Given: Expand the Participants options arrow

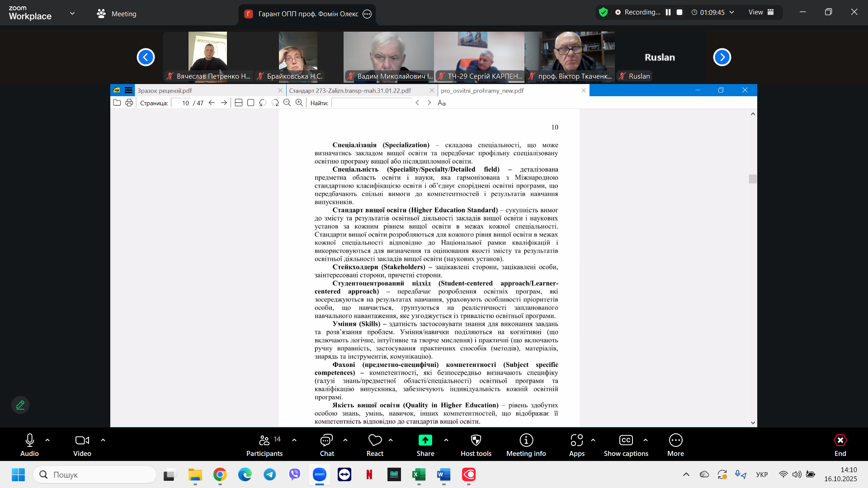Looking at the screenshot, I should [x=294, y=440].
